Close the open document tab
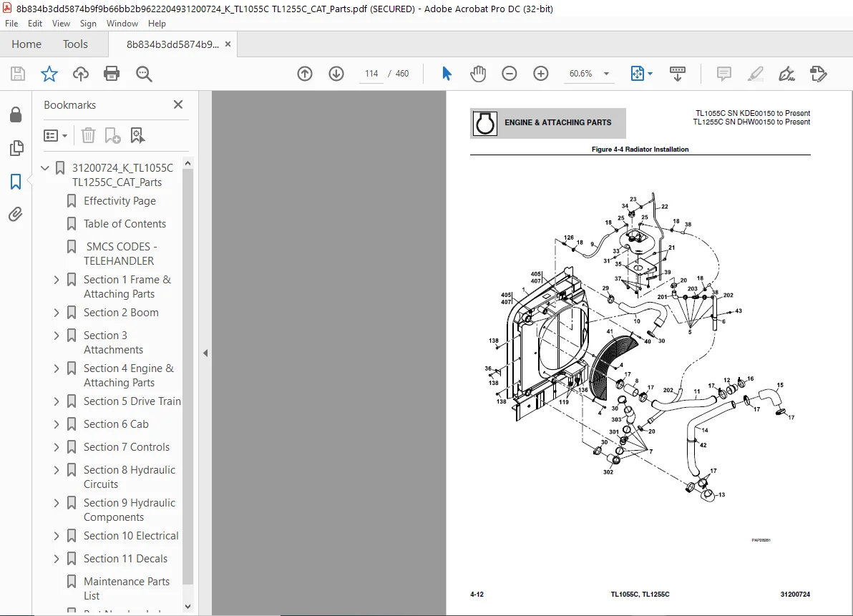This screenshot has height=616, width=853. point(228,44)
